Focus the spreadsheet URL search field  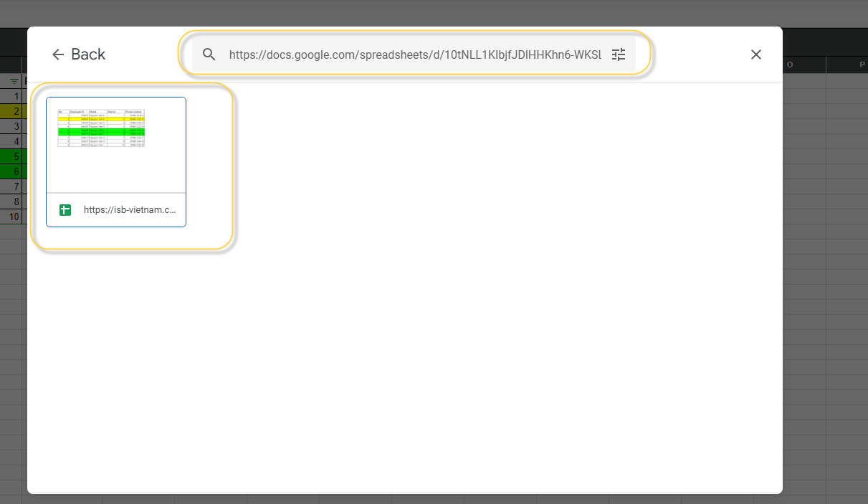414,54
